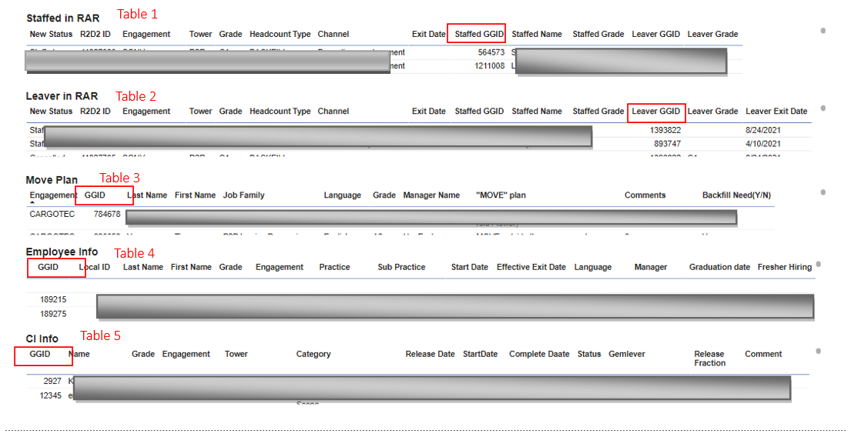Click Sub Practice column header

pos(401,267)
